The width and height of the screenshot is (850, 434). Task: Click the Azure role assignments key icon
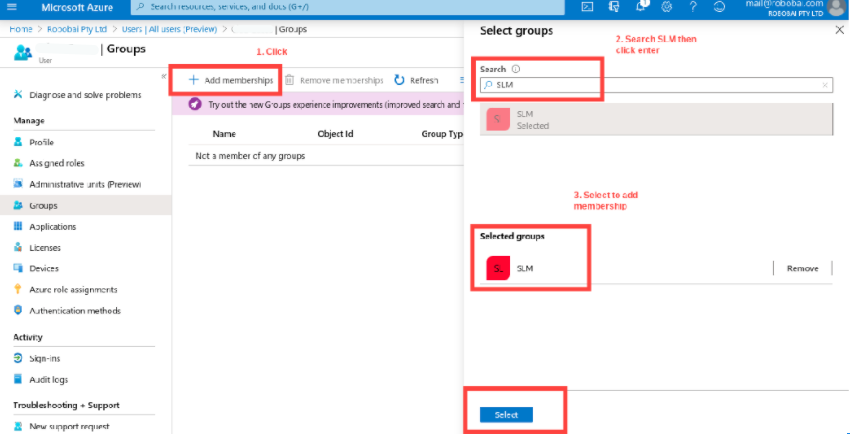(18, 289)
